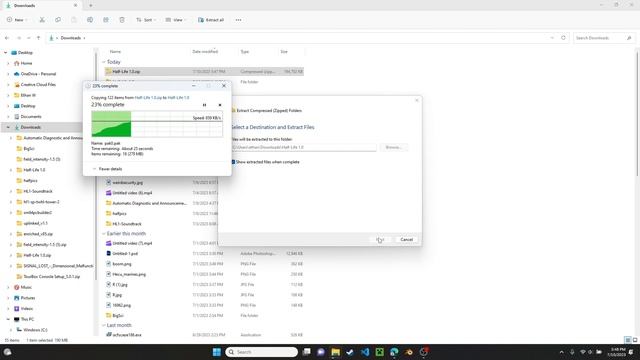Viewport: 640px width, 360px height.
Task: Refresh the Downloads folder view
Action: pos(563,38)
